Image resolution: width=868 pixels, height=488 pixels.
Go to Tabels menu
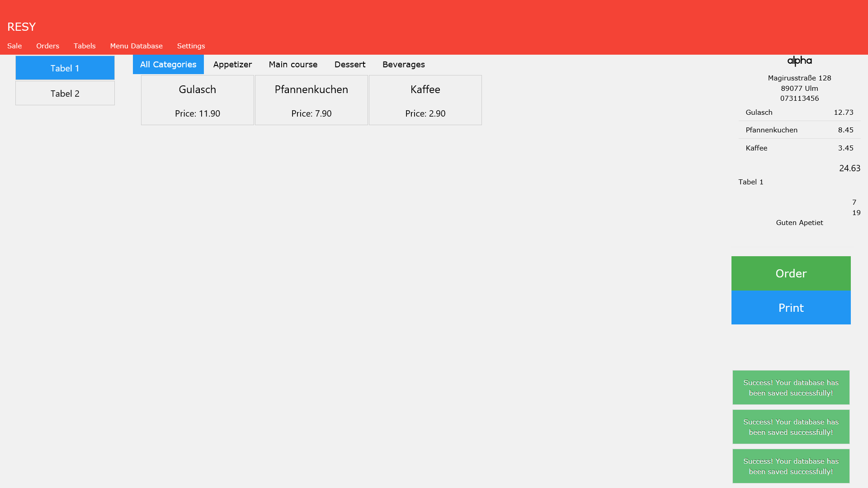coord(85,46)
